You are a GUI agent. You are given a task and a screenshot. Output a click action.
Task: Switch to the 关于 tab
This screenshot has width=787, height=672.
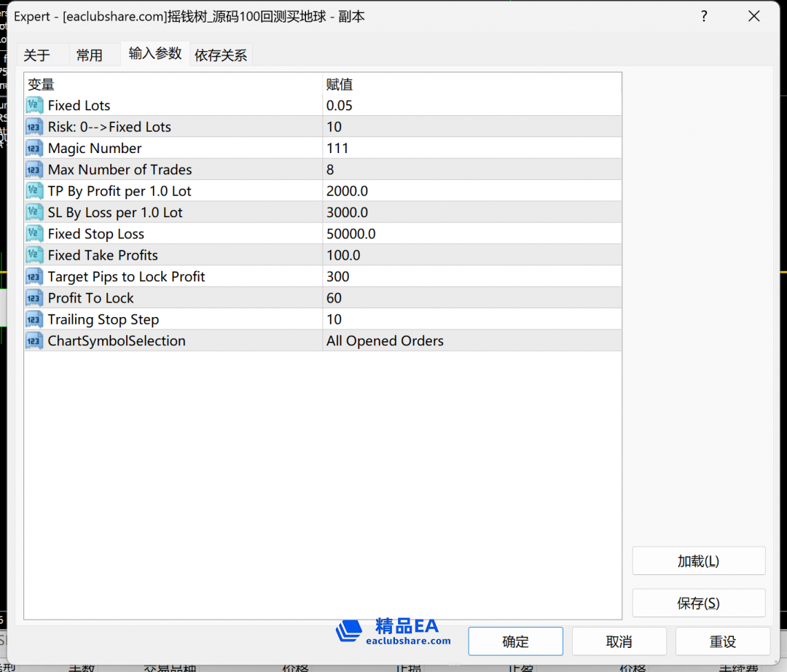click(x=37, y=55)
